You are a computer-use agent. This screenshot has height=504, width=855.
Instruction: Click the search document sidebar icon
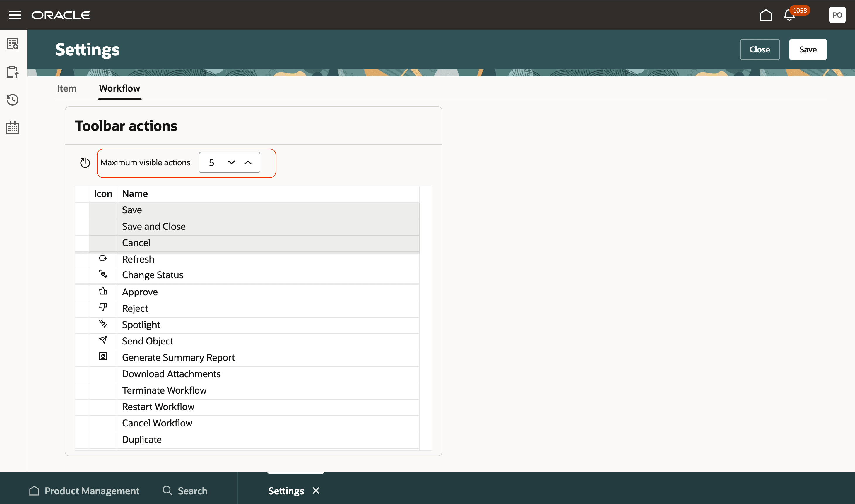tap(13, 44)
